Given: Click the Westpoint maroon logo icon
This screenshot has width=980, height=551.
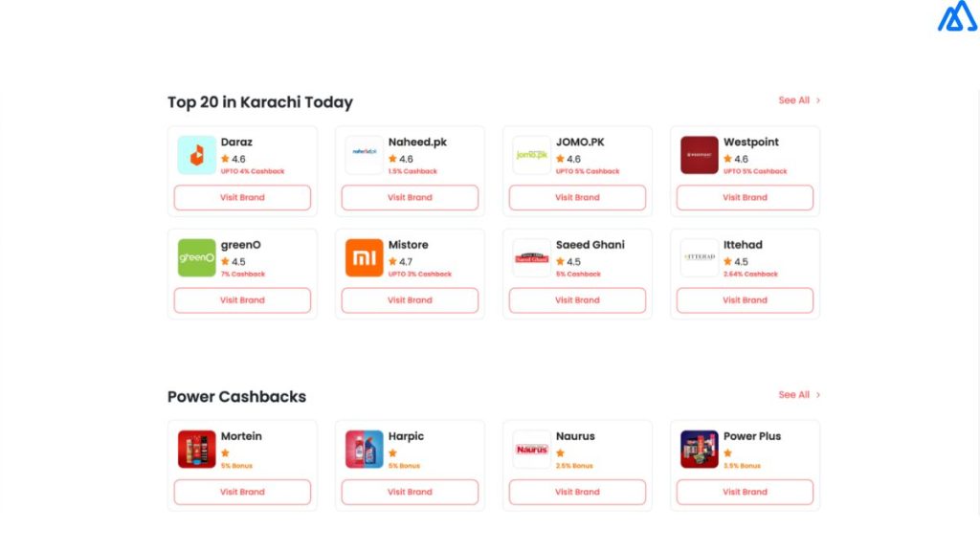Looking at the screenshot, I should tap(699, 155).
